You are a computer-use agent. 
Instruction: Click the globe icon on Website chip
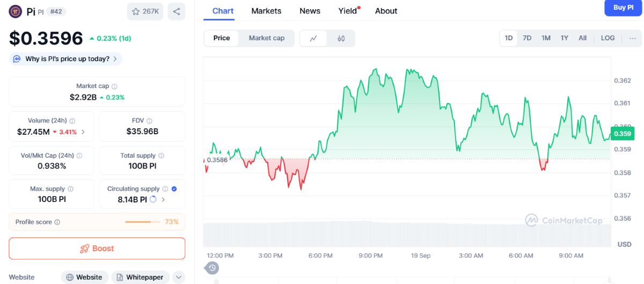[69, 278]
